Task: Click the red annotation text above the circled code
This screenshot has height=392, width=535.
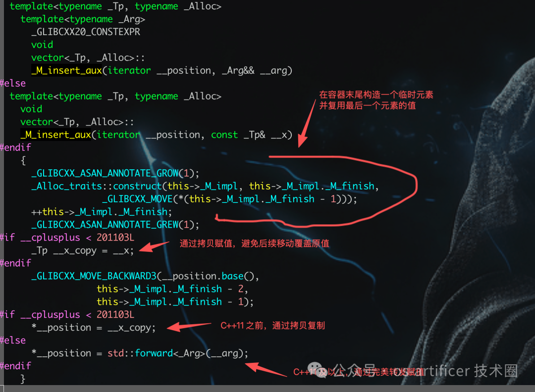Action: (376, 100)
